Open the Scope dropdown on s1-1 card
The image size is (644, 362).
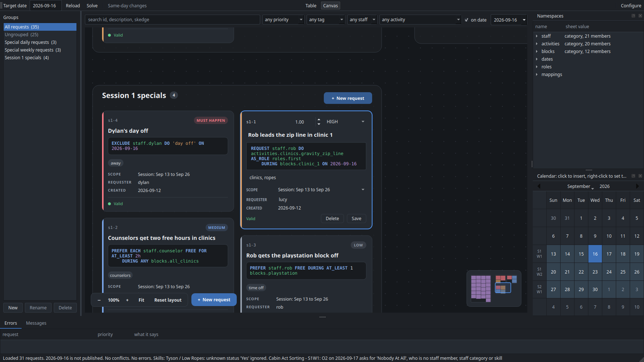[321, 189]
